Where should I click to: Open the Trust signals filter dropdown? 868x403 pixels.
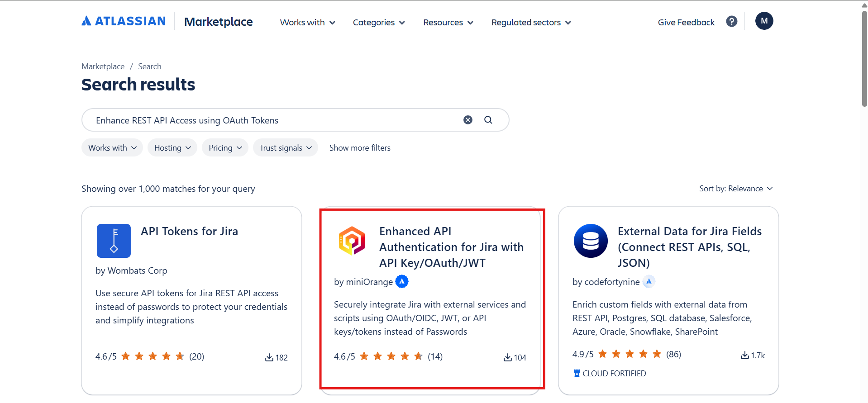click(x=286, y=147)
